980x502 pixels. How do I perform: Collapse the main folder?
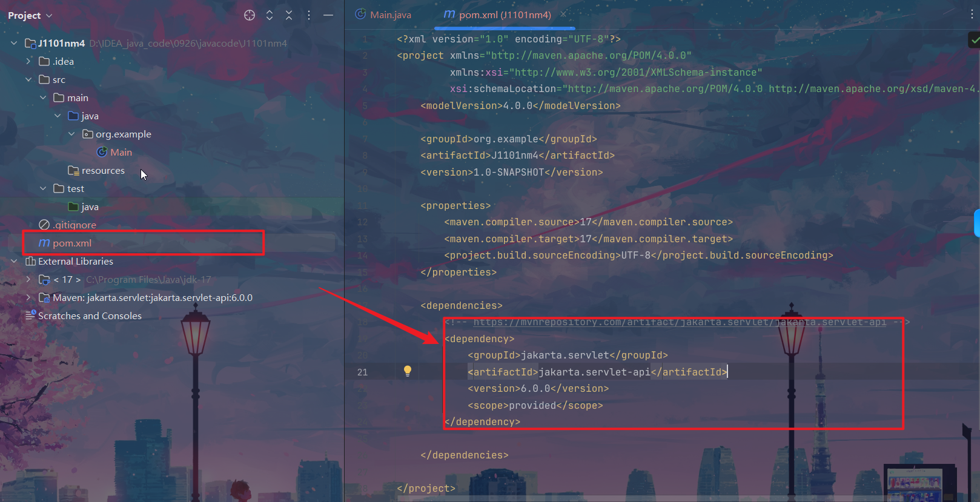coord(43,97)
